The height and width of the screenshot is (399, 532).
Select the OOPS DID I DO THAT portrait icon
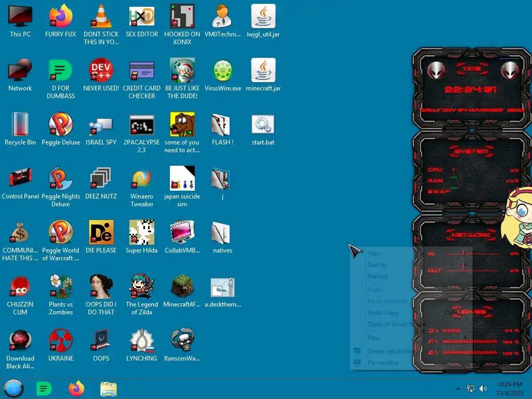pos(101,295)
